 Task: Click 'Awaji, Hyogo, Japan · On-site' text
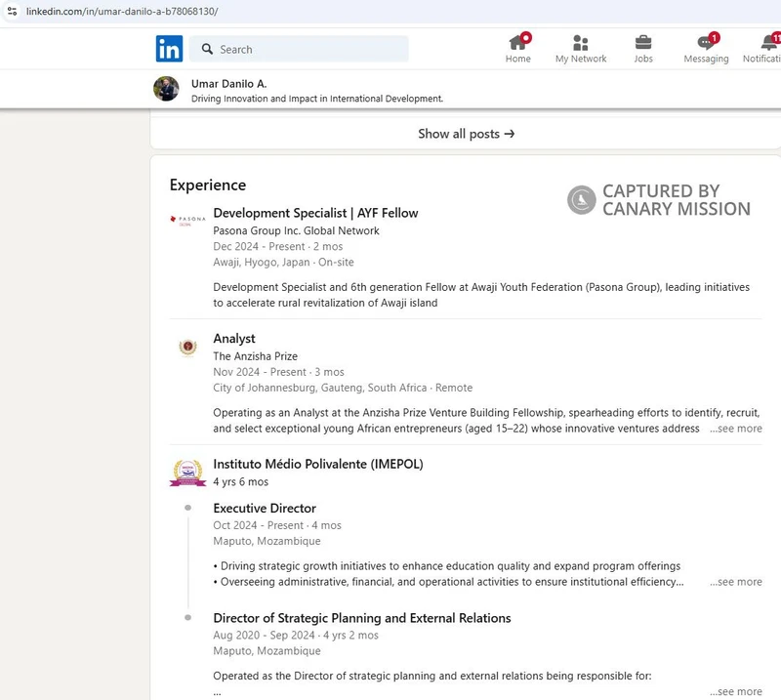[x=283, y=262]
